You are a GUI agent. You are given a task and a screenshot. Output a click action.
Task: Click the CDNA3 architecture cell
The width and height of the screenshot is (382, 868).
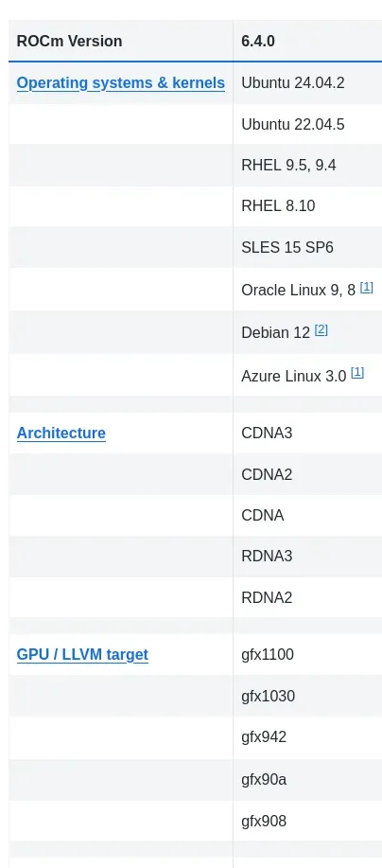(307, 433)
